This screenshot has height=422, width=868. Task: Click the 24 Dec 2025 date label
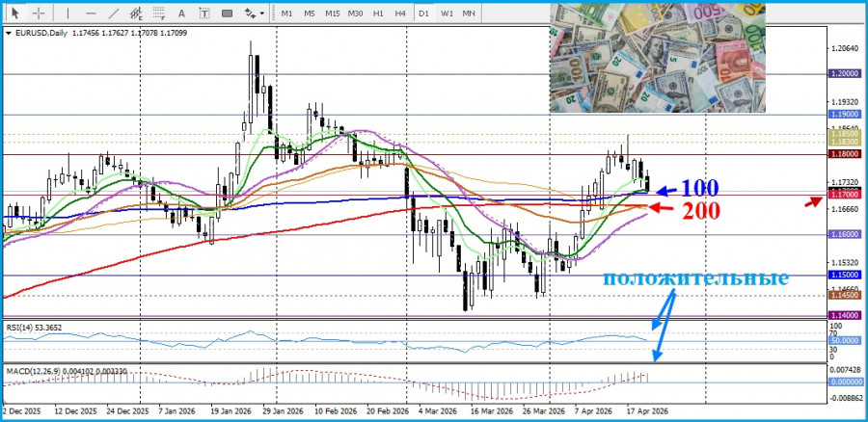pyautogui.click(x=128, y=411)
